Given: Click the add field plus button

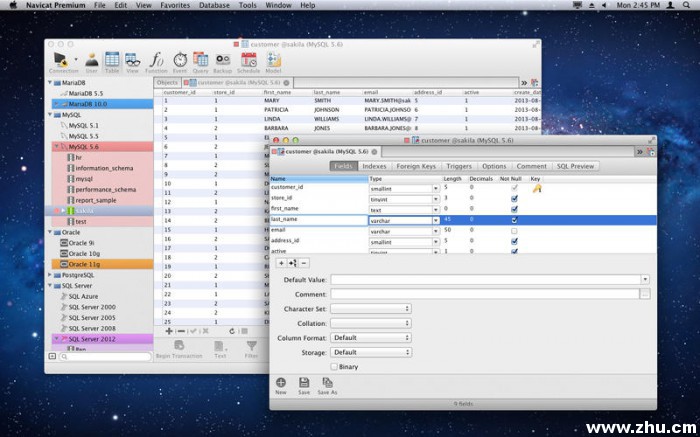Looking at the screenshot, I should click(279, 262).
